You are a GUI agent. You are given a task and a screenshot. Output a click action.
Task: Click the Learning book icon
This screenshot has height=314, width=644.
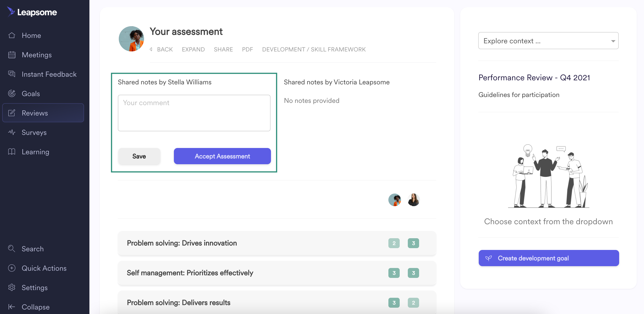click(x=12, y=152)
